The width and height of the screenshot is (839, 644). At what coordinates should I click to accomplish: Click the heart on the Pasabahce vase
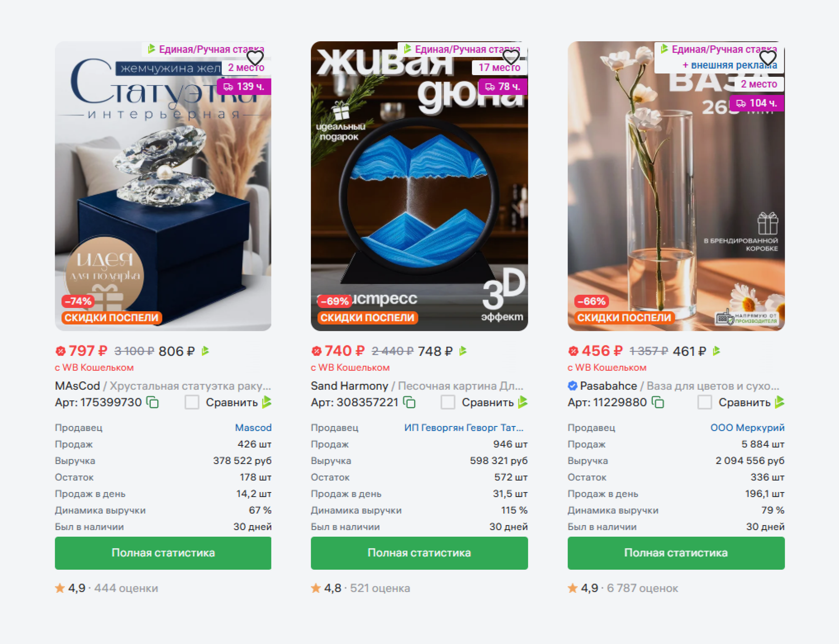(768, 58)
